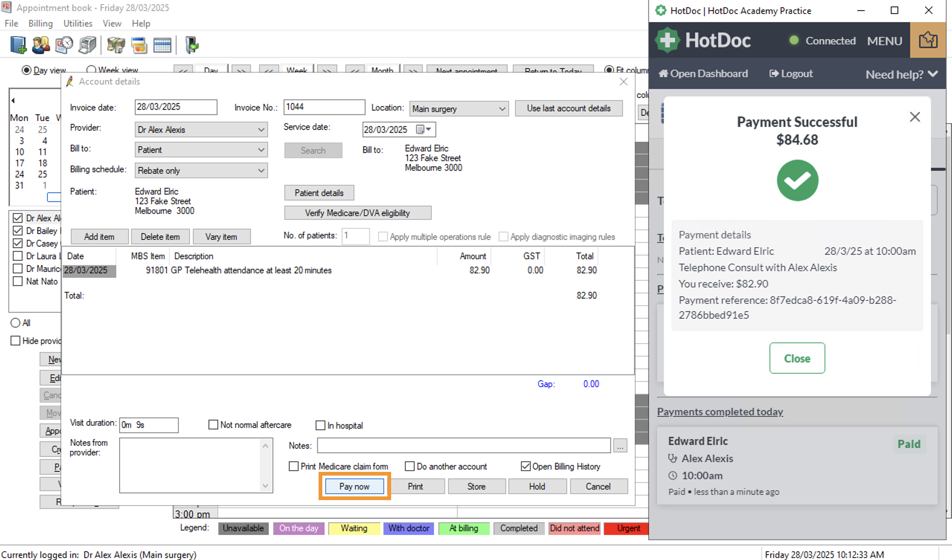The width and height of the screenshot is (952, 560).
Task: Click the credit cards toolbar icon
Action: [x=139, y=45]
